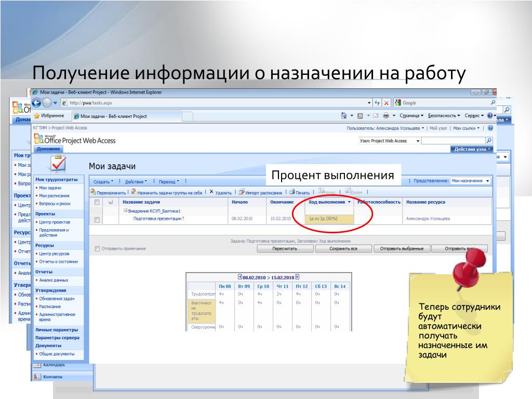
Task: Click the Подготовка презентации task name
Action: click(157, 219)
